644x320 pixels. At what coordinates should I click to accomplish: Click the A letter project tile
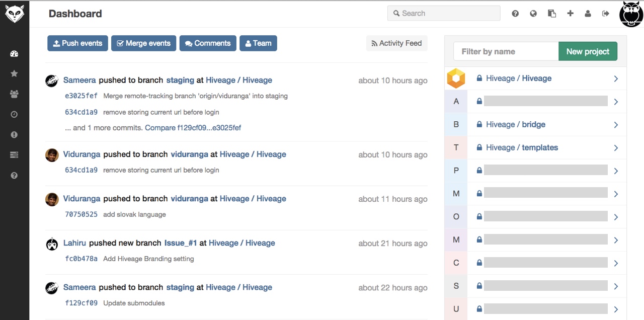(456, 102)
